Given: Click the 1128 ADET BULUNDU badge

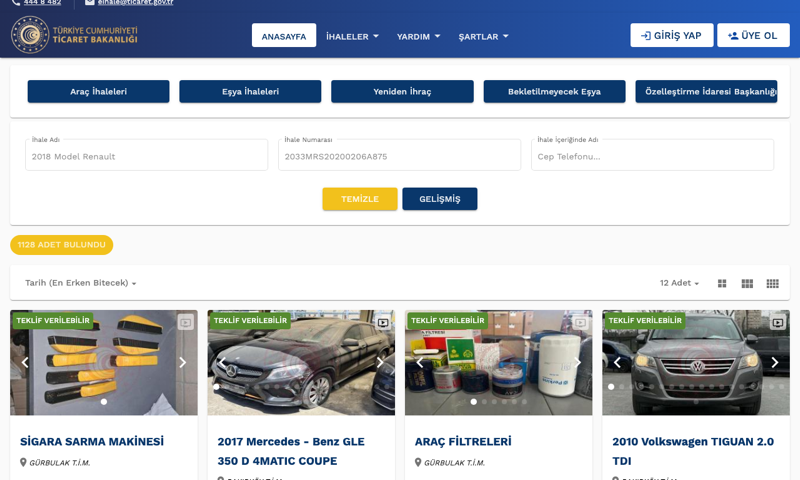Looking at the screenshot, I should pos(62,245).
